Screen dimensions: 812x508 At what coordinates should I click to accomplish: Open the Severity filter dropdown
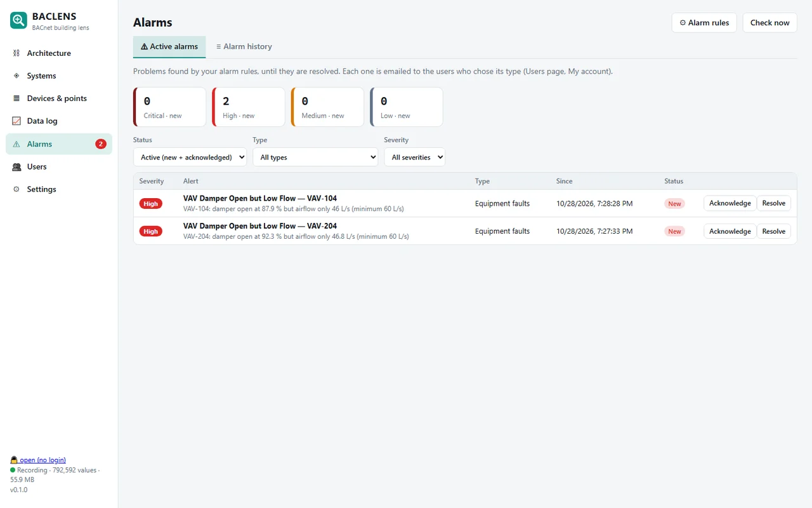tap(414, 157)
